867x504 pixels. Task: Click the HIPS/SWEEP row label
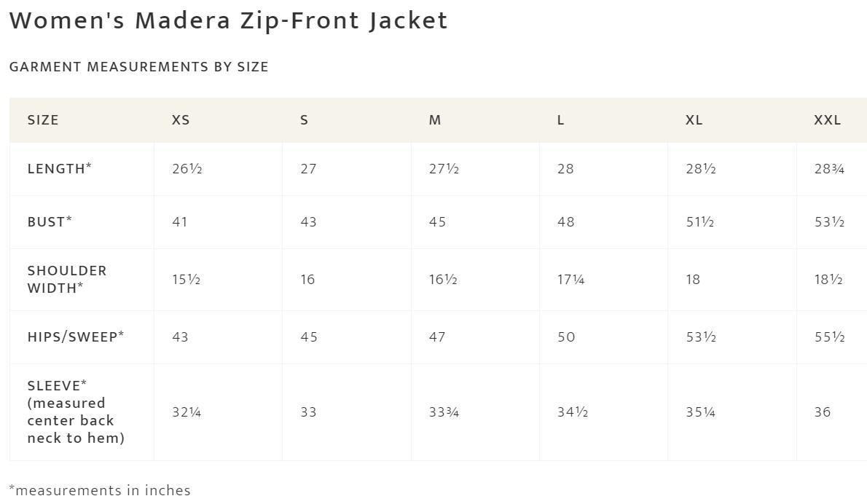point(76,337)
